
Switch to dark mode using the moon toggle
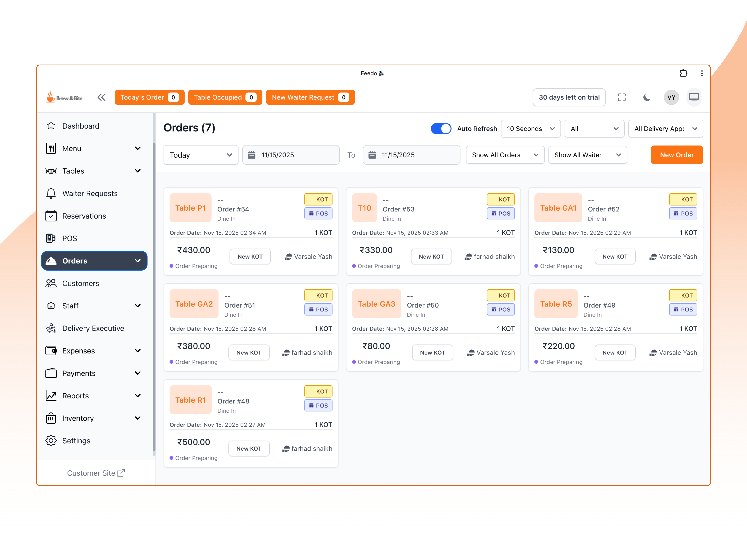pos(647,97)
